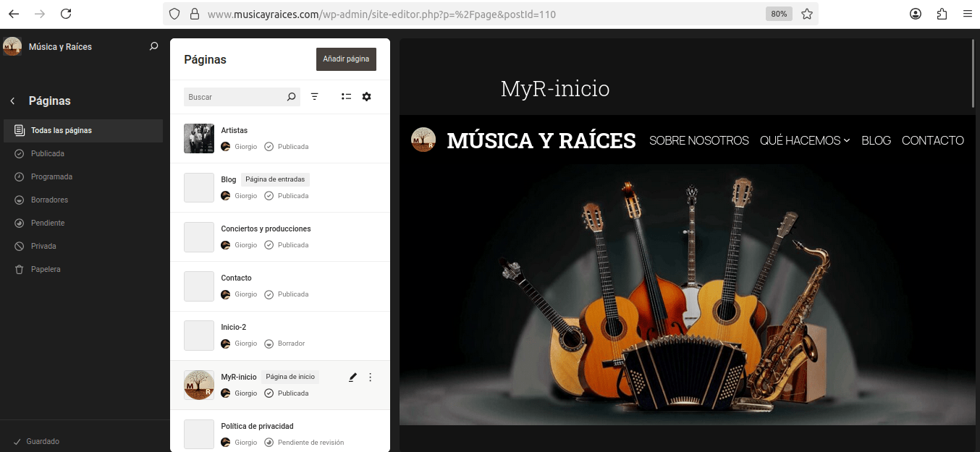Bookmark this page with the star icon
This screenshot has height=452, width=980.
coord(807,14)
